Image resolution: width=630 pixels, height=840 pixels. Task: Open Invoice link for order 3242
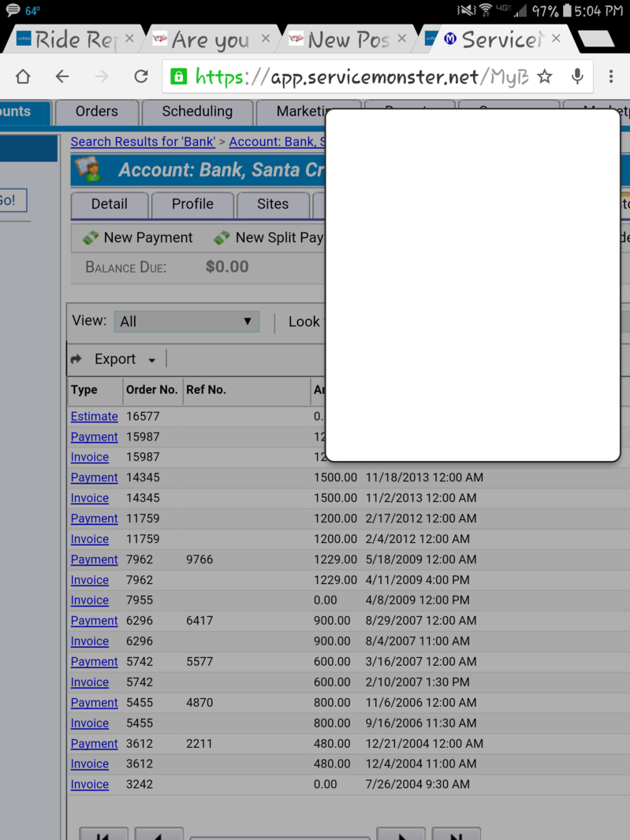pos(90,784)
